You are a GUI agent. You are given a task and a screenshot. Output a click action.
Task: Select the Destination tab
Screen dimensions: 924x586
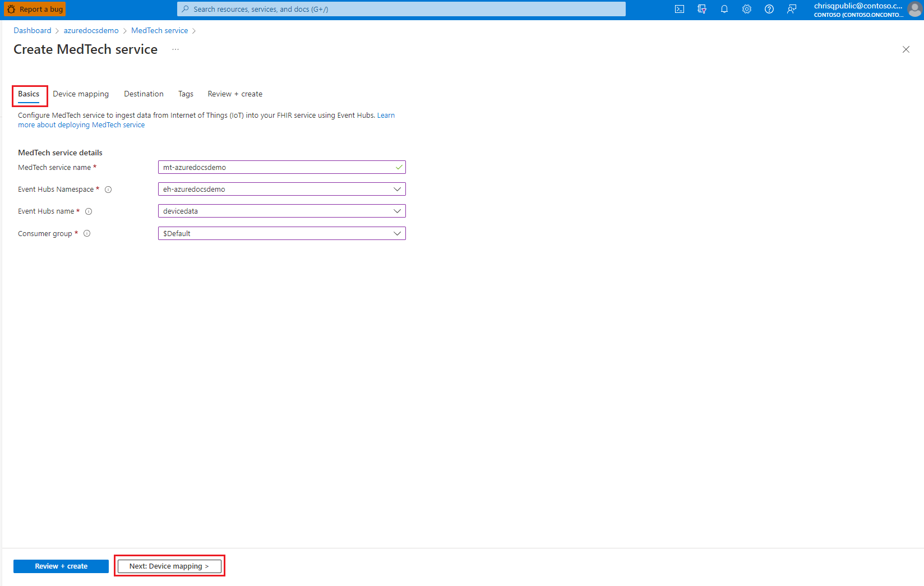point(144,94)
